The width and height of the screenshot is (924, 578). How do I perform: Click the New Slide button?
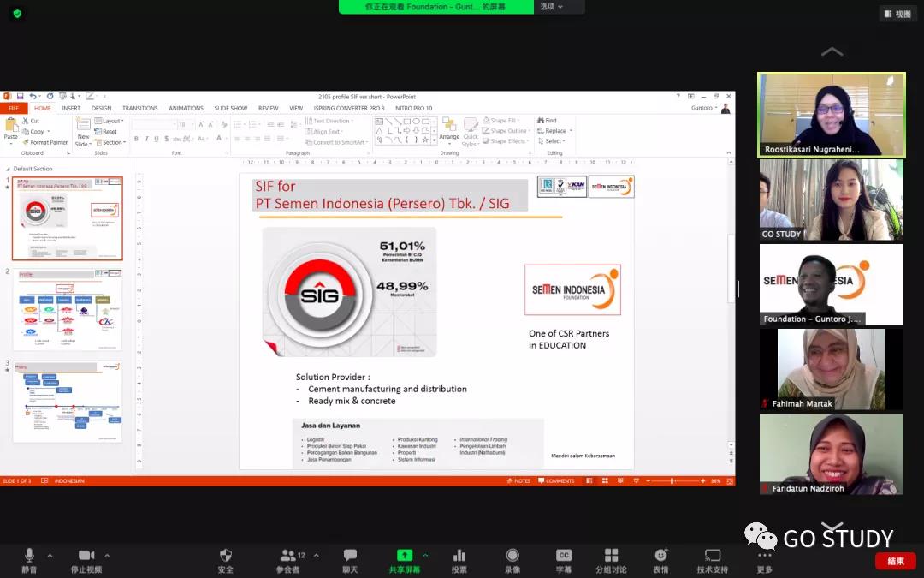pos(83,132)
